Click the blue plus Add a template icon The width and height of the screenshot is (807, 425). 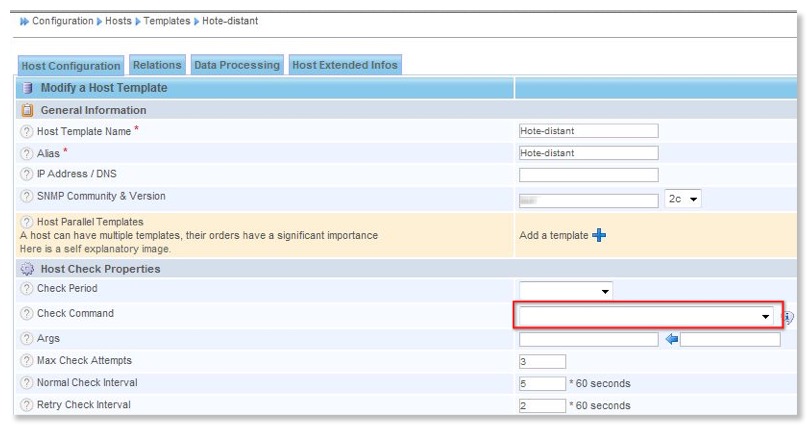tap(600, 235)
